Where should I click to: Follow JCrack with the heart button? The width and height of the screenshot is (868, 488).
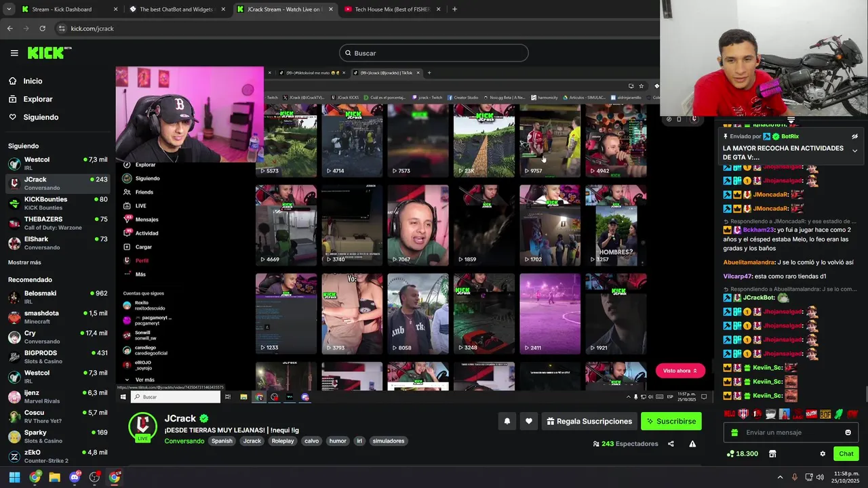tap(529, 421)
